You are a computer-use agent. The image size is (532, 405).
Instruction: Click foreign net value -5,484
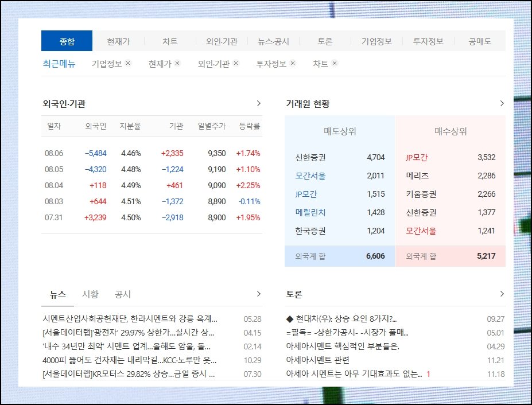click(96, 153)
